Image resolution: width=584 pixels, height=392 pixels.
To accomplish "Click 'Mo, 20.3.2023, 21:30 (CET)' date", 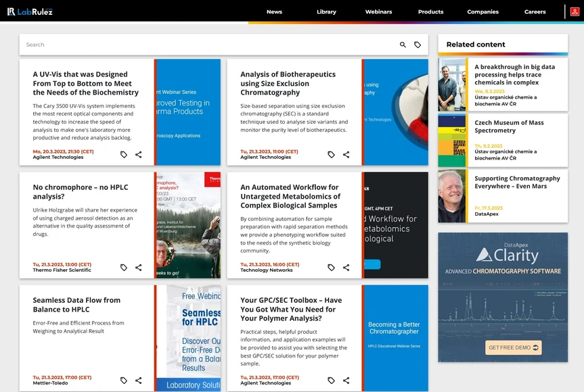I will click(x=63, y=151).
